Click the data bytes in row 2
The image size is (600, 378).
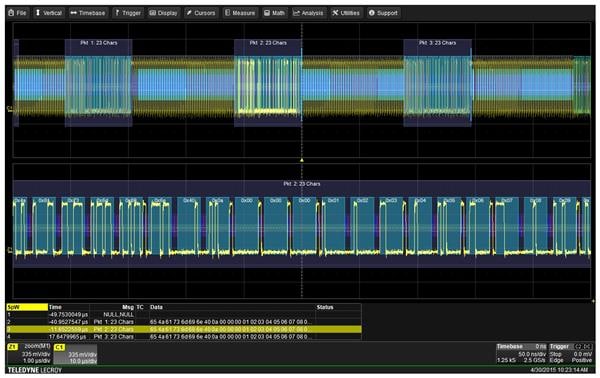[230, 322]
